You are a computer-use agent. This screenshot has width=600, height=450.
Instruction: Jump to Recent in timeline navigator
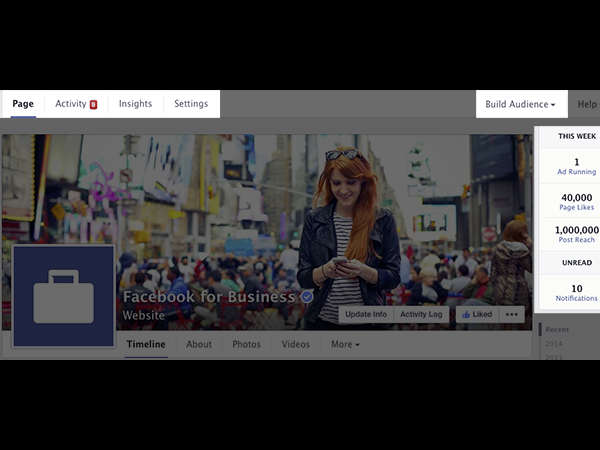point(557,330)
